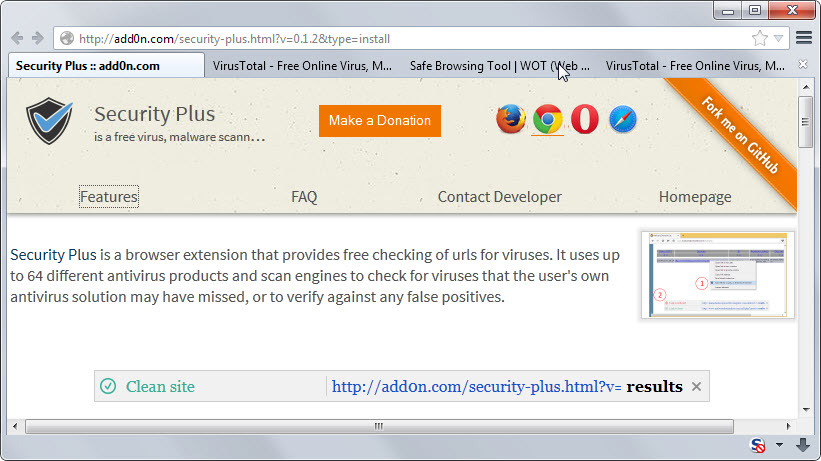Click the vertical scrollbar down arrow

click(x=806, y=410)
